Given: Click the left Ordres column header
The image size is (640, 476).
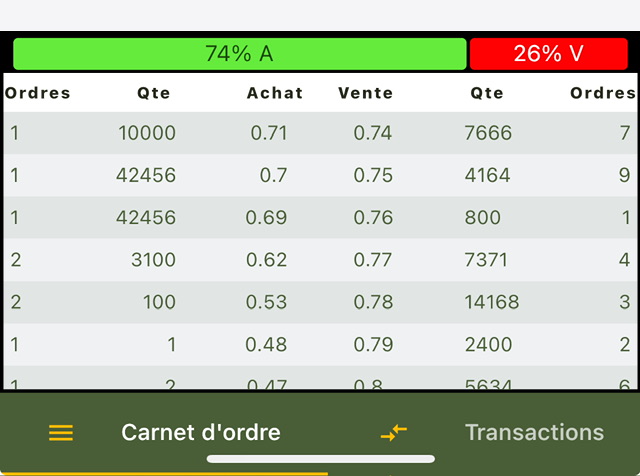Looking at the screenshot, I should coord(38,93).
